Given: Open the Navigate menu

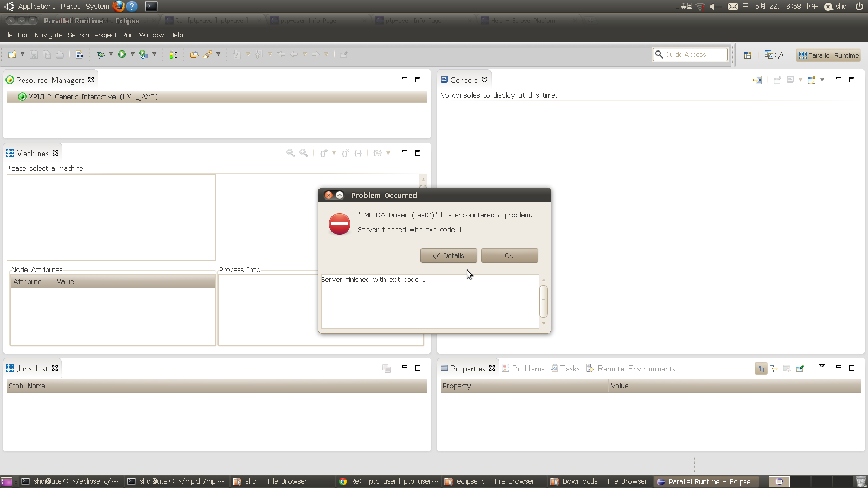Looking at the screenshot, I should [48, 35].
